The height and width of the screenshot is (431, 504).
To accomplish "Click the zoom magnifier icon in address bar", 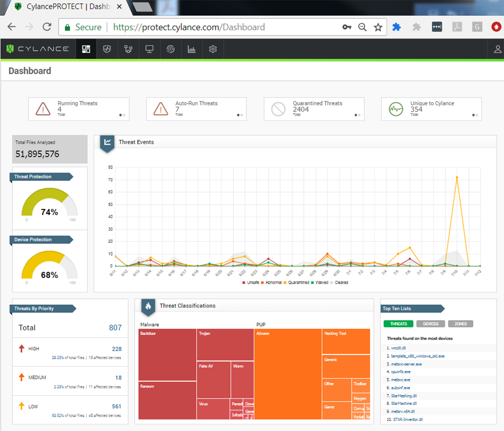I will (362, 27).
